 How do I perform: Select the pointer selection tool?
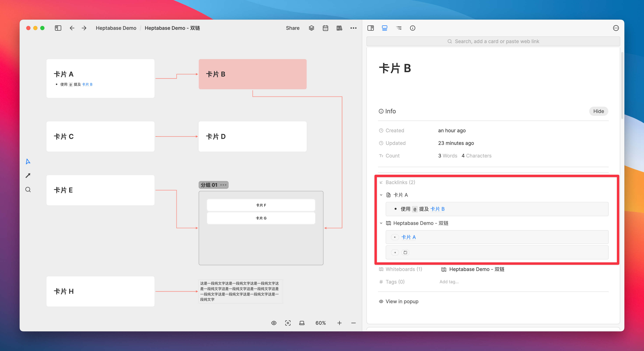[x=28, y=161]
